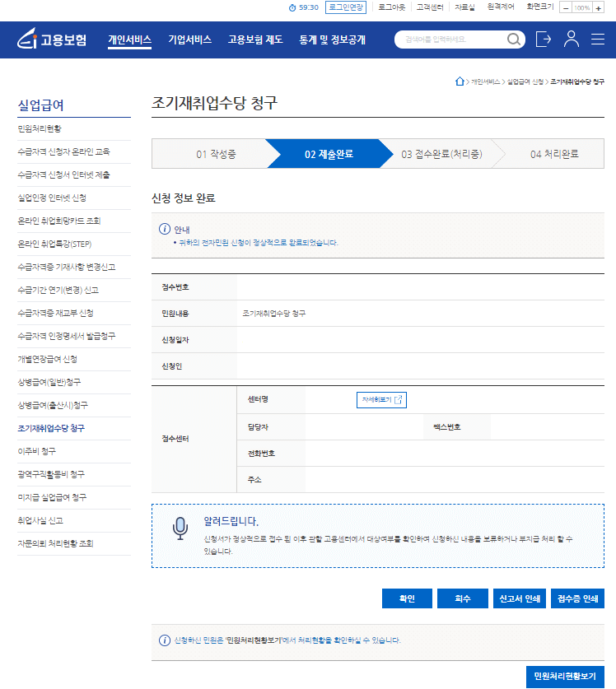Increase screen size with plus button

click(x=599, y=7)
